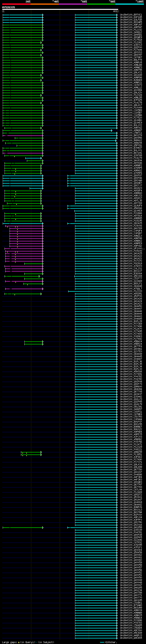Click the purple ~60% identity legend segment

click(x=73, y=4)
